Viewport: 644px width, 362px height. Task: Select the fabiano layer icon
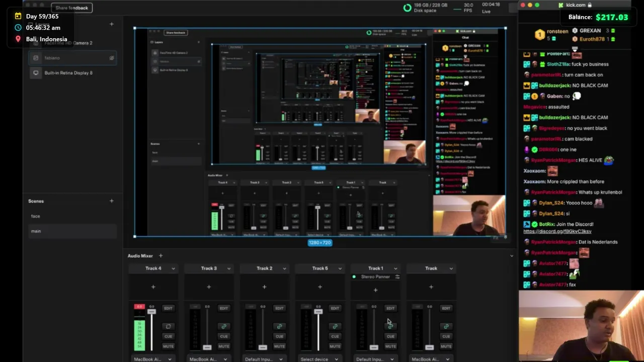pyautogui.click(x=36, y=58)
